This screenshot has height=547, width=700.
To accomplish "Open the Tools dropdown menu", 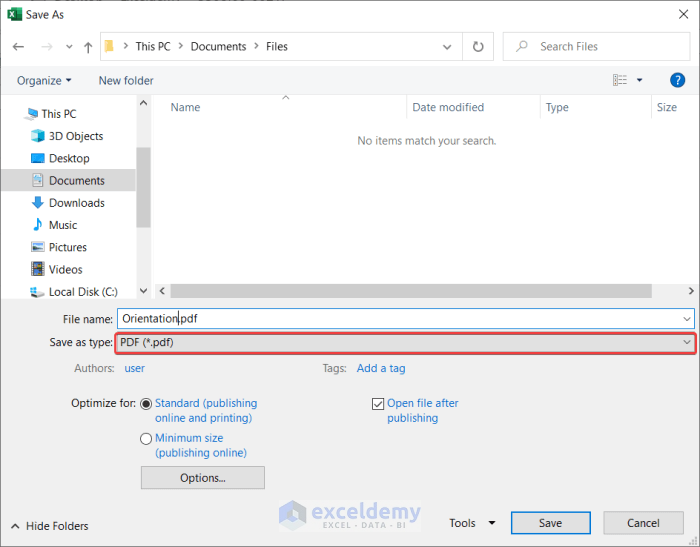I will pos(472,523).
